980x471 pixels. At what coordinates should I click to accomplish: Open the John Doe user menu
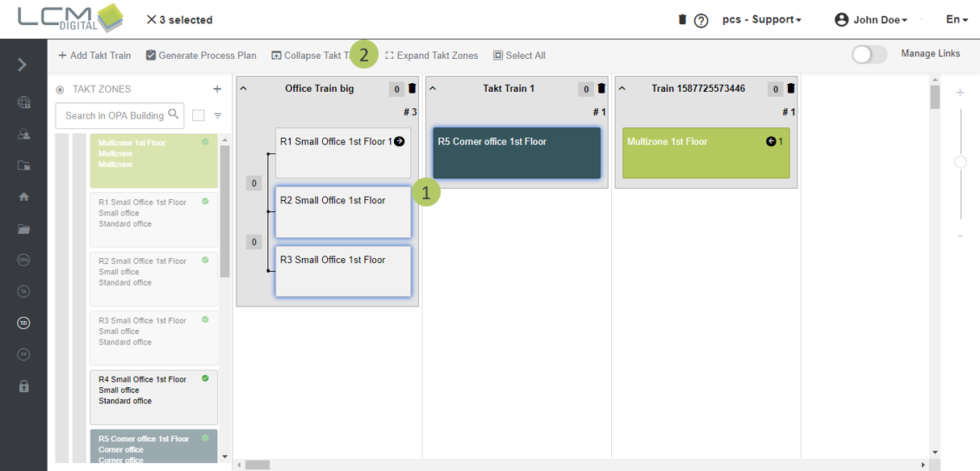(x=871, y=19)
